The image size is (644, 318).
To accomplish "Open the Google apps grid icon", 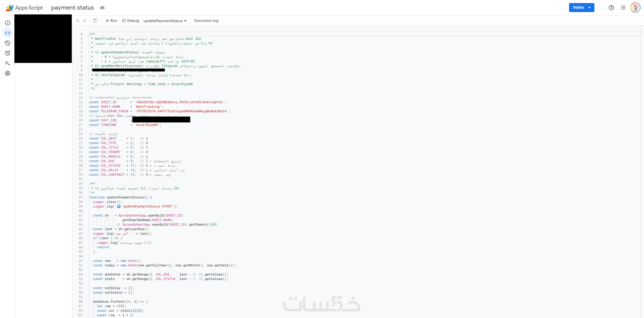I will [x=623, y=8].
